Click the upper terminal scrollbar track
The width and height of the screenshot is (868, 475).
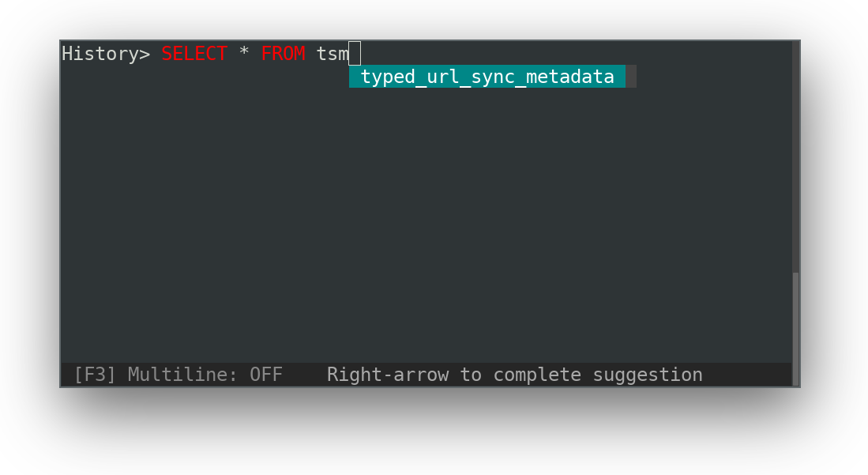pyautogui.click(x=795, y=156)
